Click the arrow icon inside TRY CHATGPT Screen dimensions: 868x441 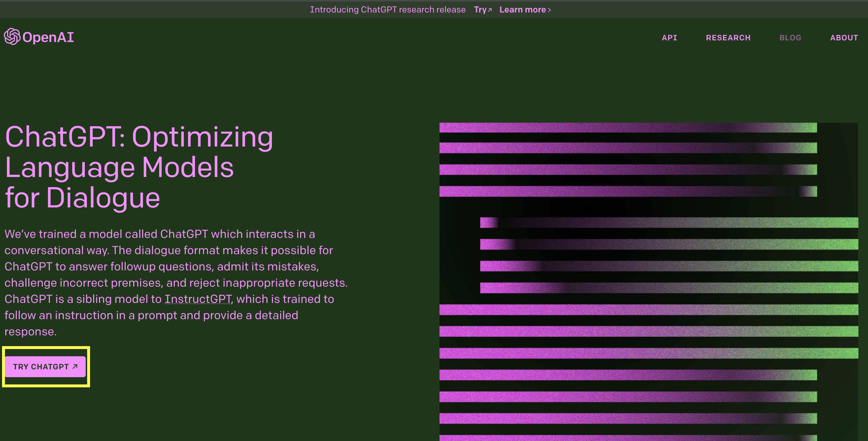pos(75,366)
